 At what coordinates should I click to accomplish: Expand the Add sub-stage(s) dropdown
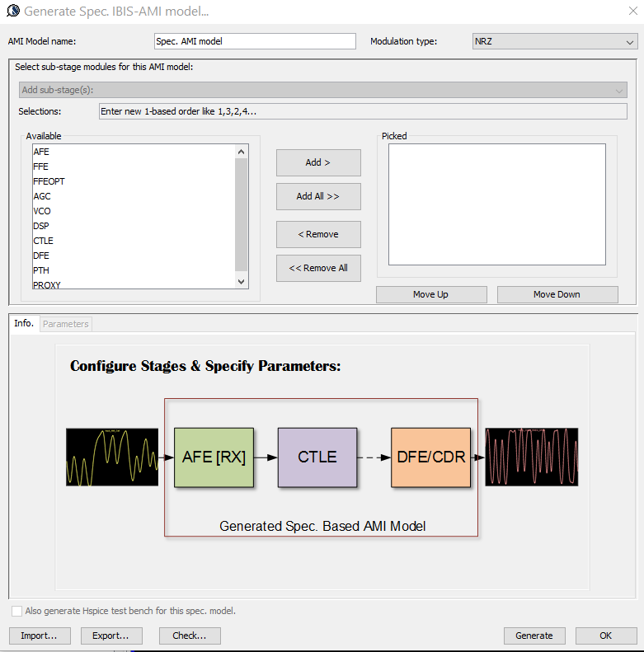322,90
